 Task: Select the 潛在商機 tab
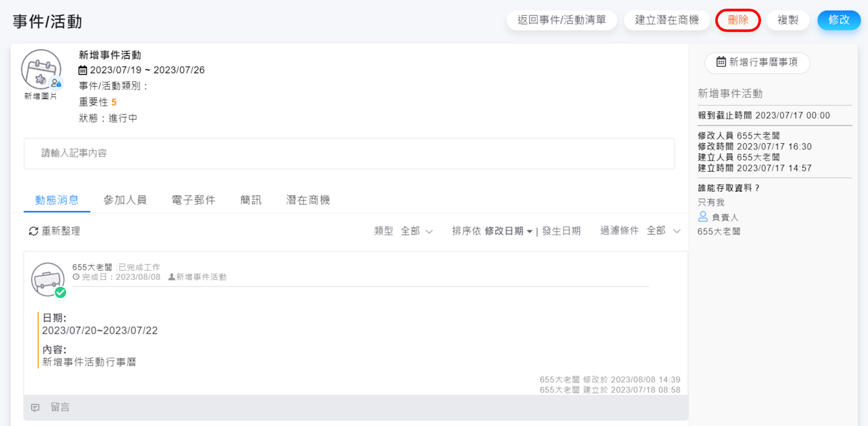point(308,200)
